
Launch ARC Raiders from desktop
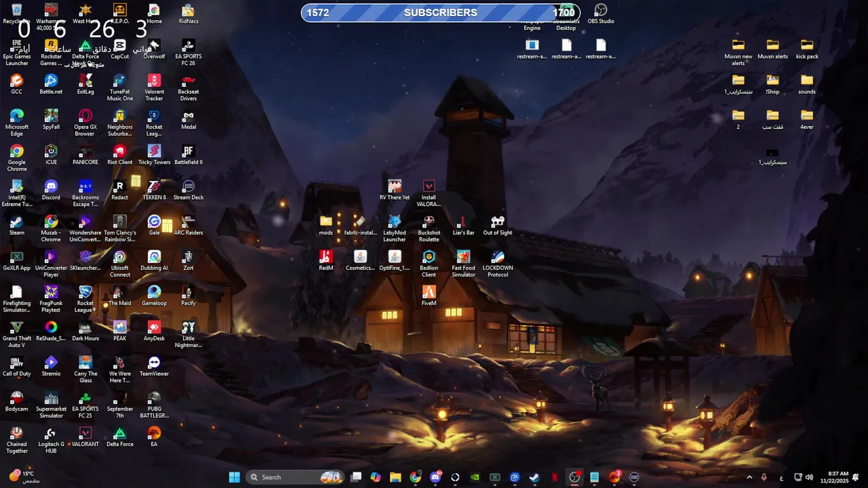pos(189,225)
